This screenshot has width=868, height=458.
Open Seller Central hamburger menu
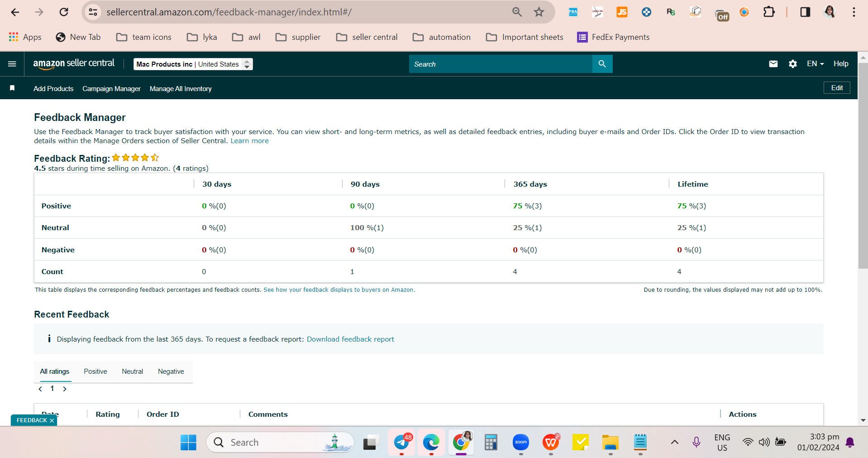click(12, 64)
